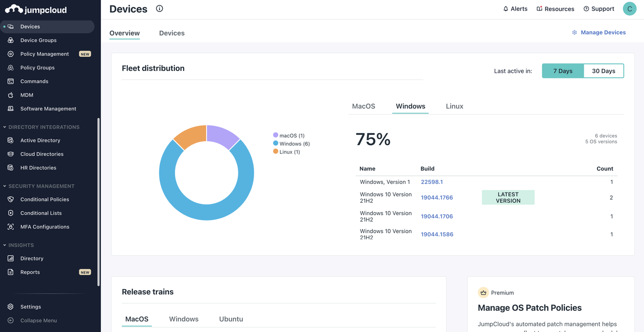Click the JumpCloud logo

point(36,9)
